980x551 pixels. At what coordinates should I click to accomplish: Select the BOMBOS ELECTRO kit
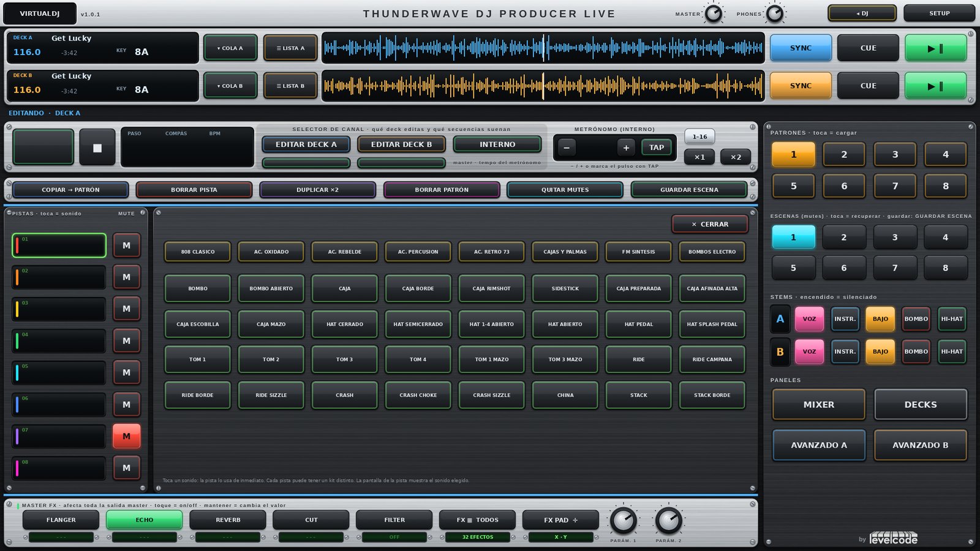pyautogui.click(x=712, y=252)
